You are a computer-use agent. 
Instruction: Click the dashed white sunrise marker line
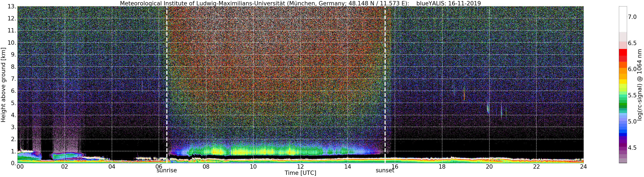167,85
